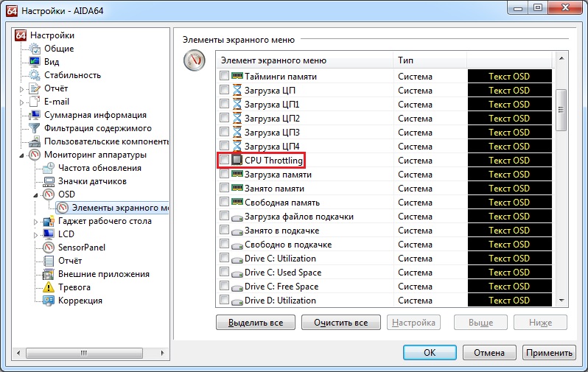Image resolution: width=588 pixels, height=372 pixels.
Task: Click the Фильтрация содержимого funnel icon
Action: (35, 128)
